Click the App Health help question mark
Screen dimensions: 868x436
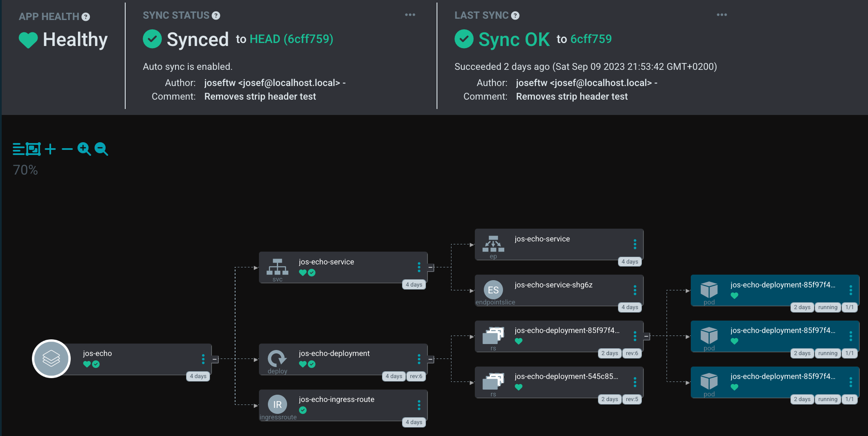[86, 17]
